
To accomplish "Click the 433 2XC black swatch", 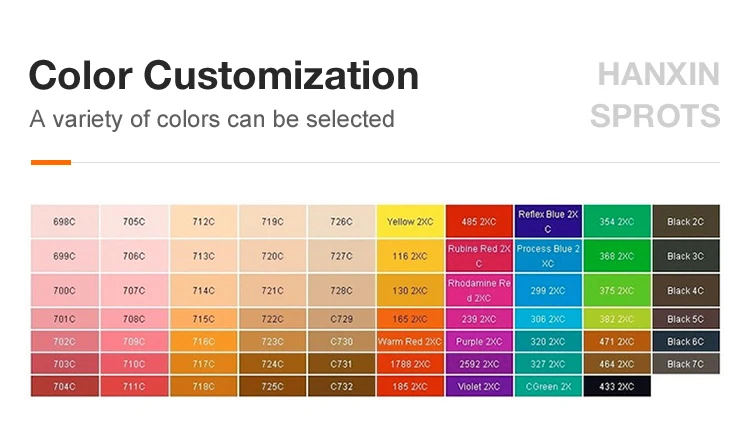I will [x=617, y=386].
